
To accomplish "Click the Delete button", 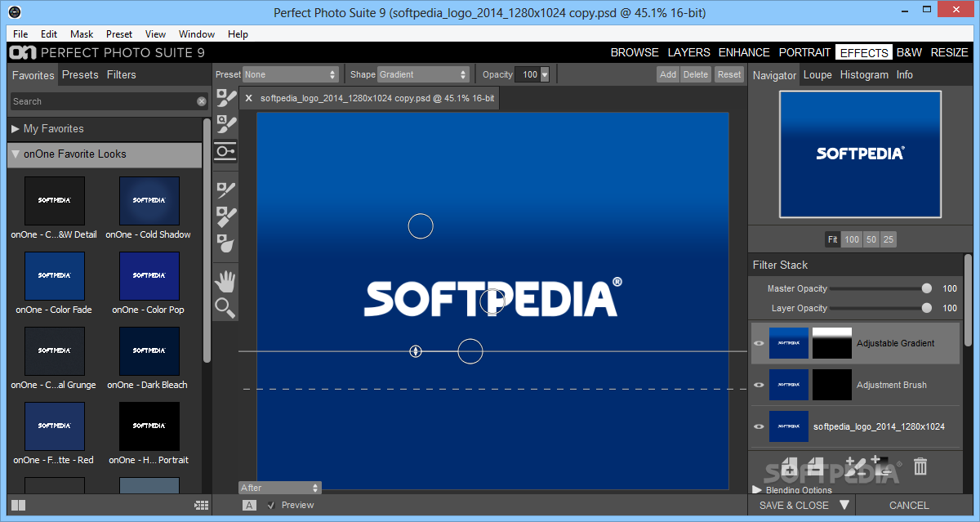I will point(696,74).
